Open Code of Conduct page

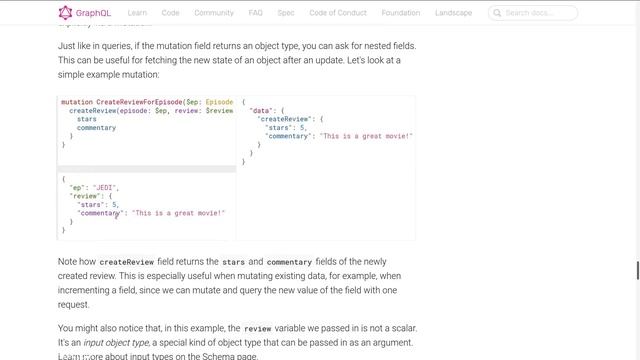[338, 13]
